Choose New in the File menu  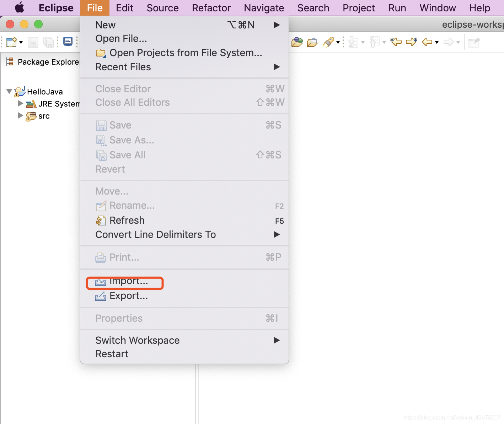point(184,25)
